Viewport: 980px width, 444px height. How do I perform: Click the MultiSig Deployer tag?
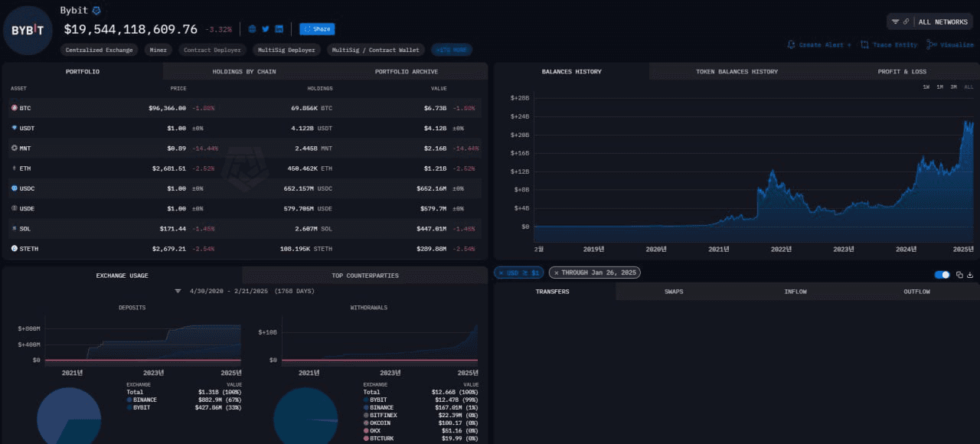click(287, 50)
